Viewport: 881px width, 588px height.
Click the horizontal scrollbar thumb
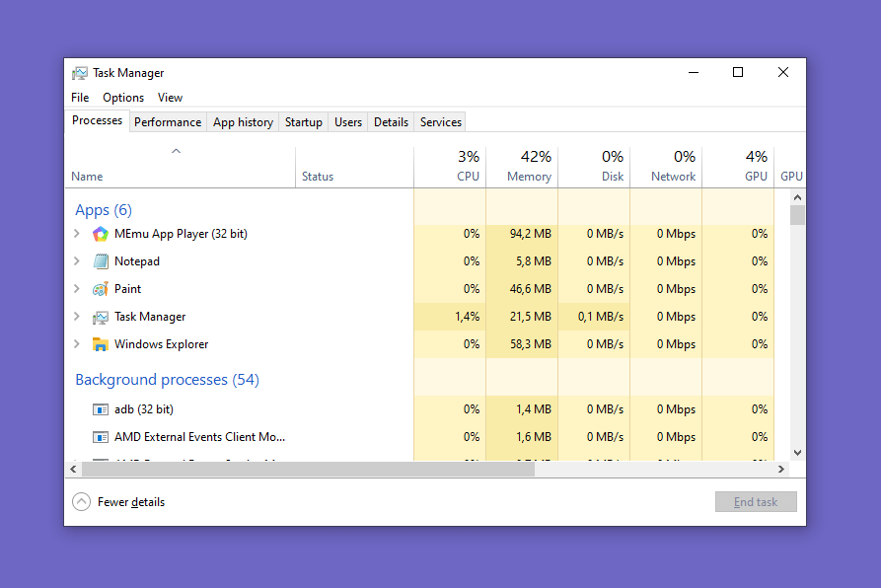[x=309, y=469]
